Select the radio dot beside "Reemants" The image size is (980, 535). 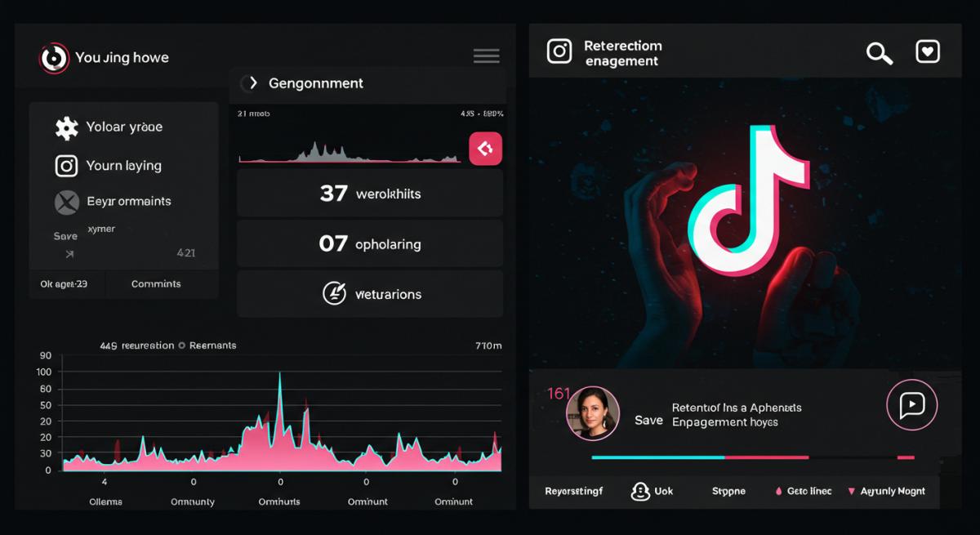point(181,346)
